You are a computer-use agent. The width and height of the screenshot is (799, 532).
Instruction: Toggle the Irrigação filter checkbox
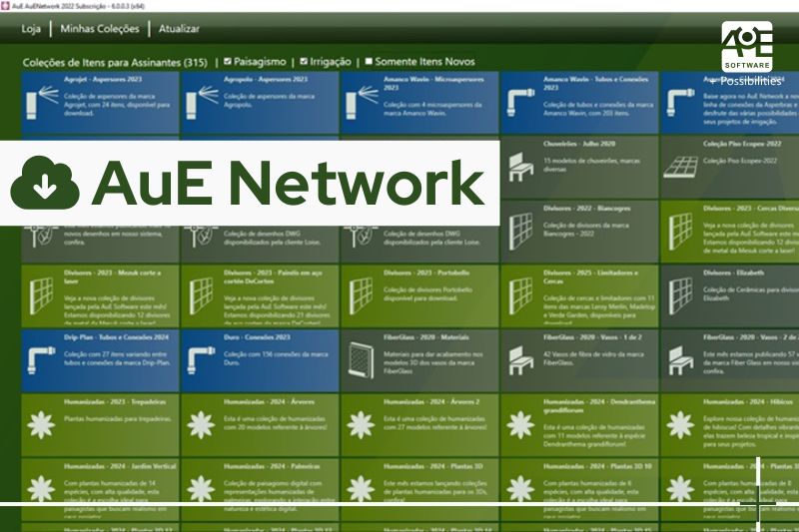point(306,62)
